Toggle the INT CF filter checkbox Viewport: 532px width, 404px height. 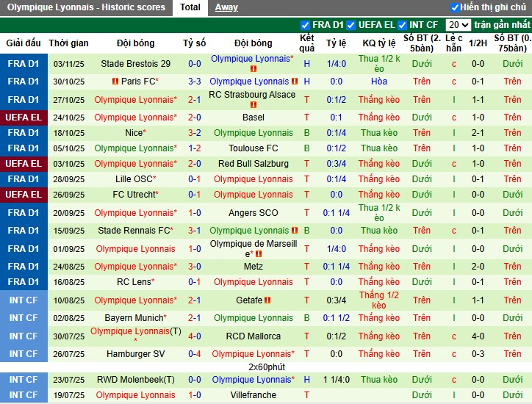point(402,25)
